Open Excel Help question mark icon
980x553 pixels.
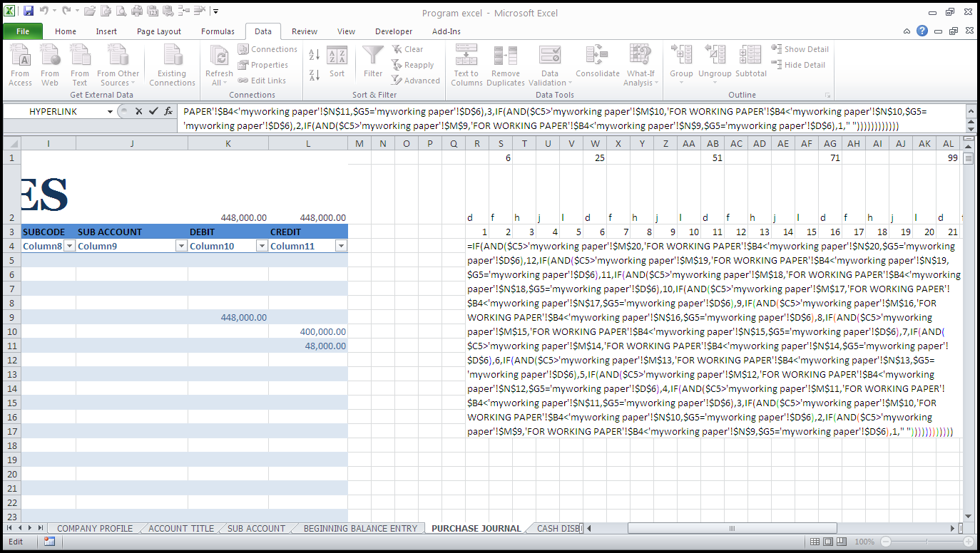click(922, 31)
